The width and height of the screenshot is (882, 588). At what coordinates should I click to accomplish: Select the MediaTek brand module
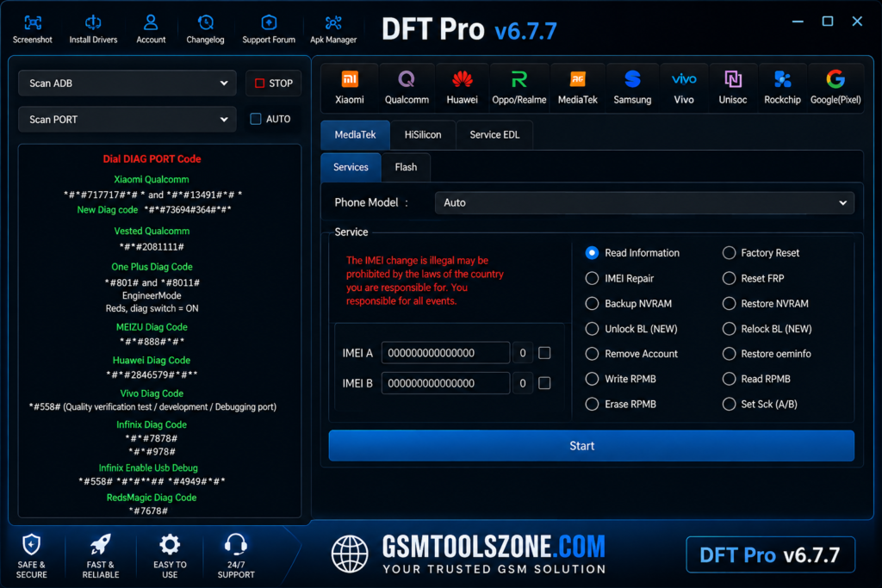(x=578, y=88)
